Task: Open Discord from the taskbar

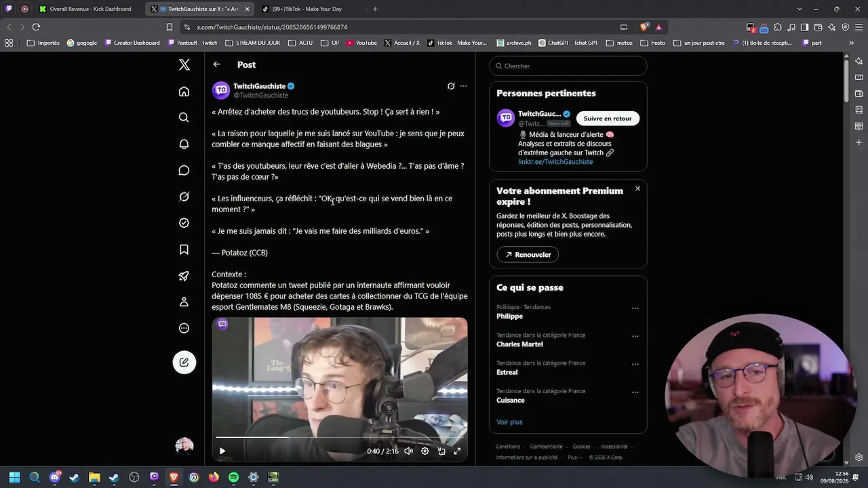Action: pos(55,477)
